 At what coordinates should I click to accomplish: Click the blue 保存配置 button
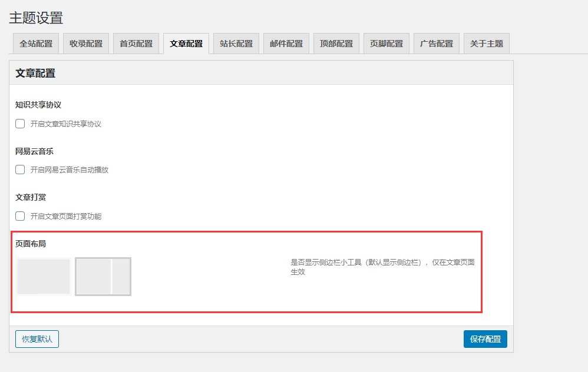click(485, 339)
